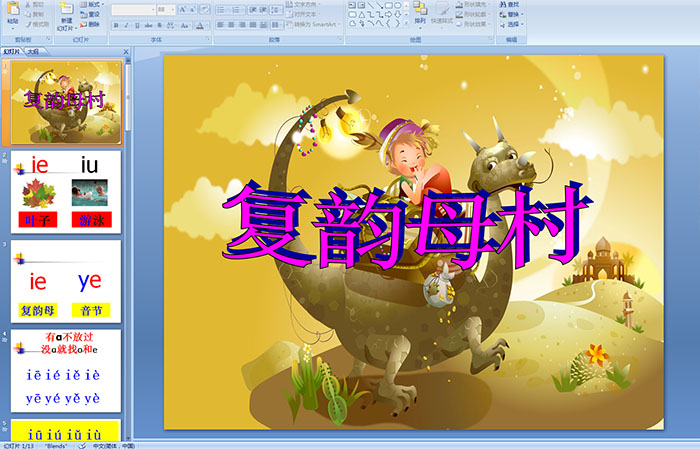Decrease font size with small A icon

pos(192,9)
